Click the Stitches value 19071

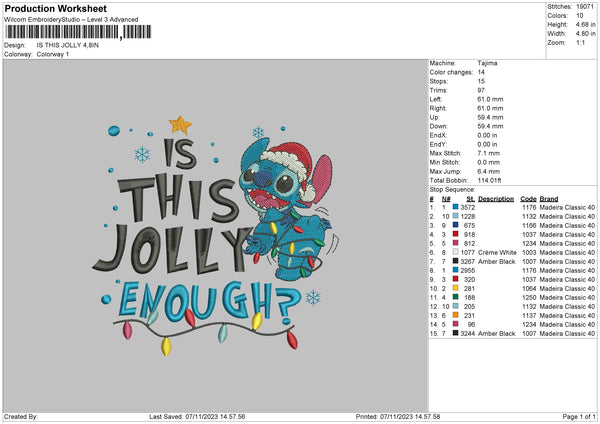pos(585,7)
